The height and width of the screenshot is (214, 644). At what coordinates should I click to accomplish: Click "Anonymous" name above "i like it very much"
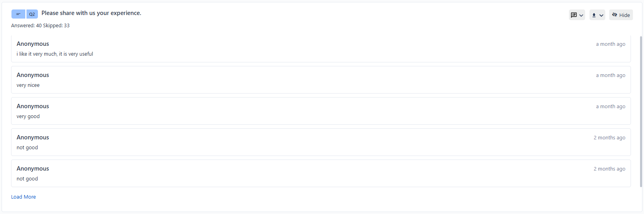[33, 44]
